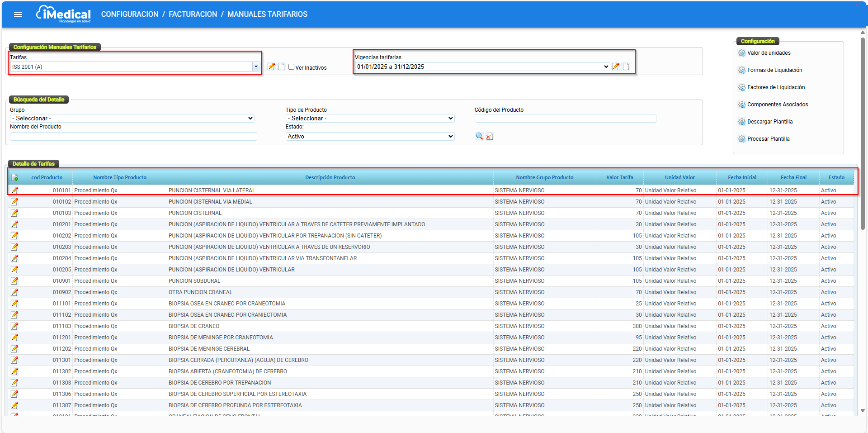Click the Valor Tarifa column header

pyautogui.click(x=619, y=177)
